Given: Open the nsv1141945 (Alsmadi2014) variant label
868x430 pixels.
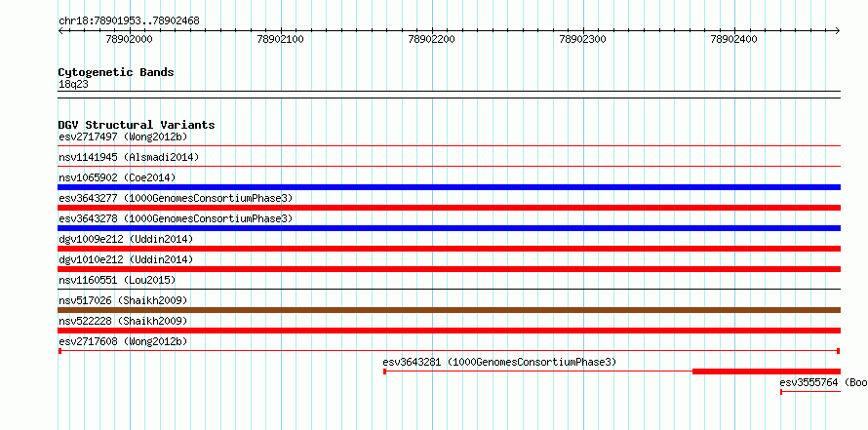Looking at the screenshot, I should (x=129, y=157).
